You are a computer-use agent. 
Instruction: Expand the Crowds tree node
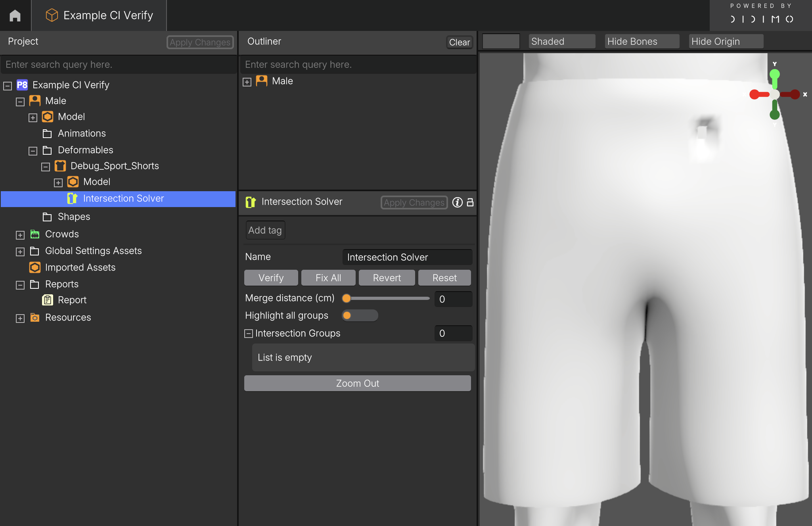point(20,235)
